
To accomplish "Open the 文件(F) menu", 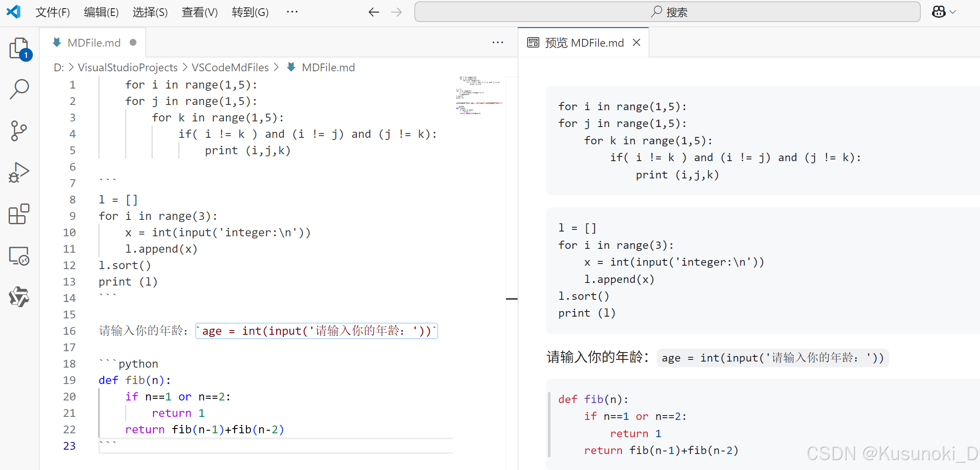I will (x=52, y=12).
